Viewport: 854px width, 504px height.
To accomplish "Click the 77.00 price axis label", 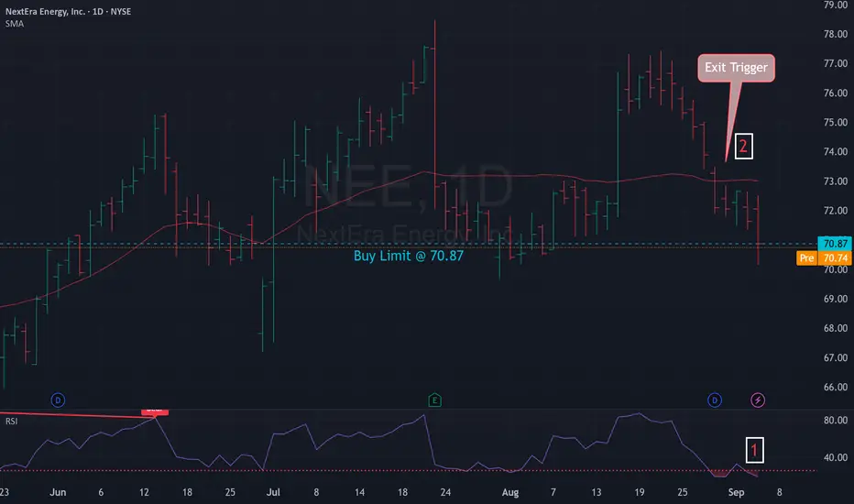I will 836,63.
